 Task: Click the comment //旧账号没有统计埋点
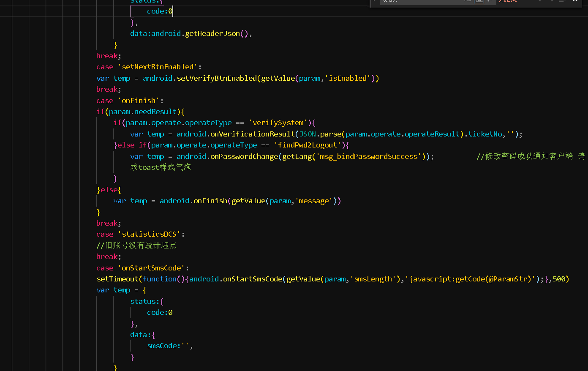136,246
